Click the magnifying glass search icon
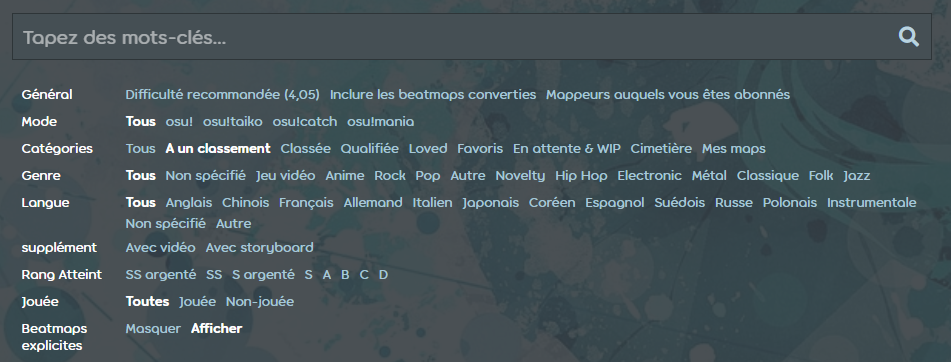The height and width of the screenshot is (362, 951). (x=908, y=37)
